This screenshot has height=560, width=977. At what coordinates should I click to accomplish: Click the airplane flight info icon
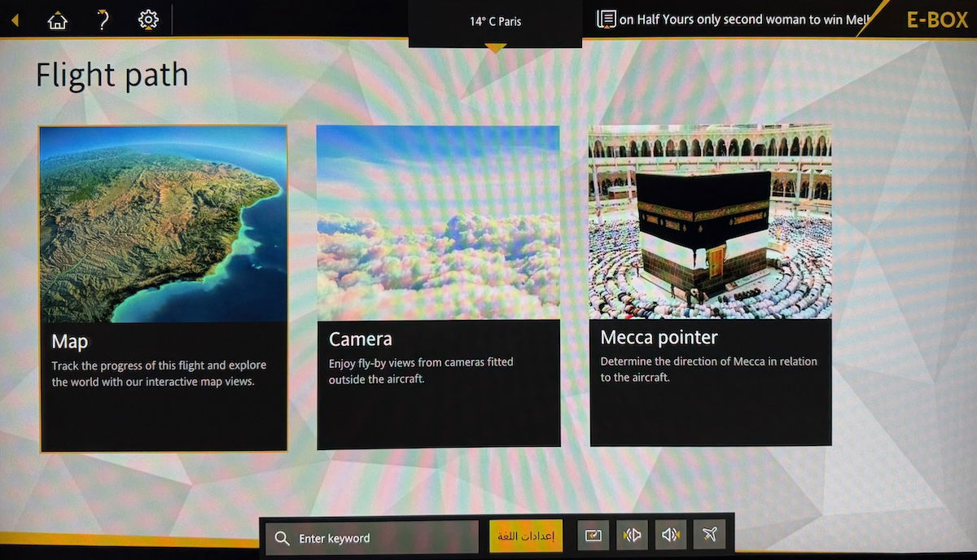(x=709, y=535)
